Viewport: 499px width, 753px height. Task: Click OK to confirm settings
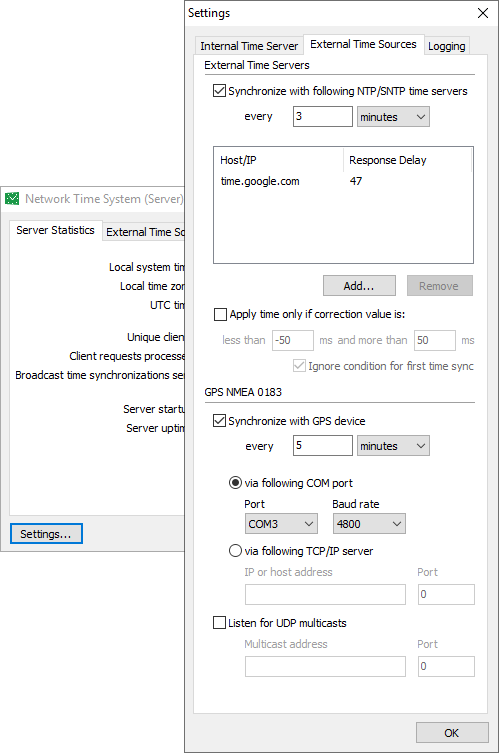tap(452, 733)
